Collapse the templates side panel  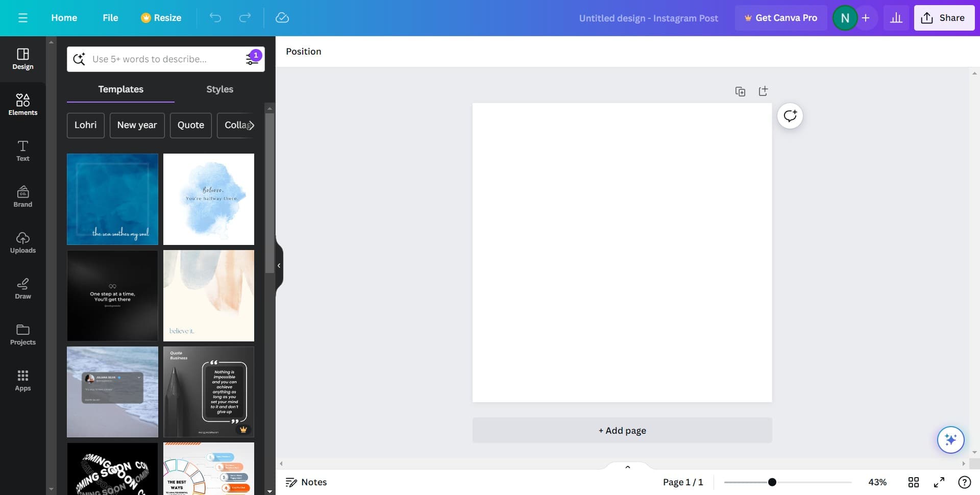click(279, 265)
